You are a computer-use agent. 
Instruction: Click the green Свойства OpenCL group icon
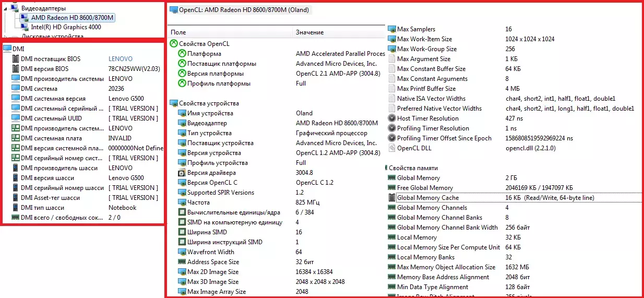click(x=173, y=44)
